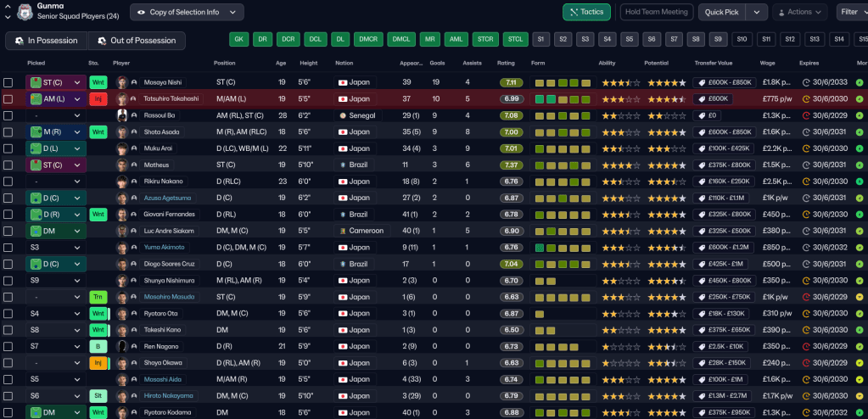Click the form squares for Tatsuhiro Takahashi
868x419 pixels.
point(563,99)
